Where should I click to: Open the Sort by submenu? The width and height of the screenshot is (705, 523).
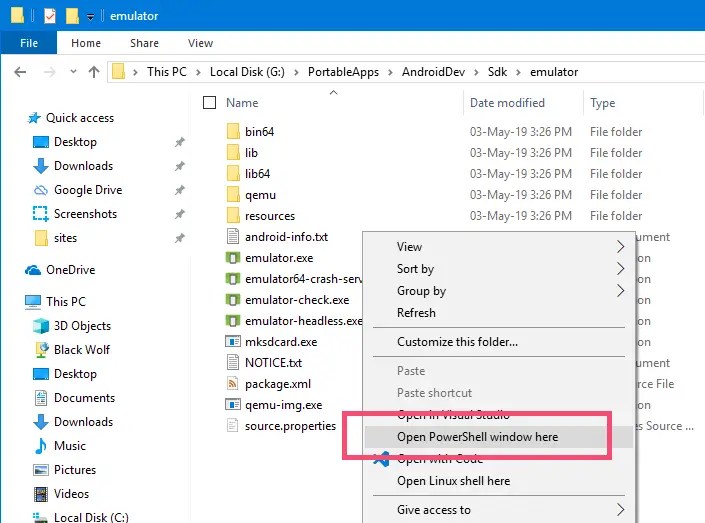(x=499, y=268)
